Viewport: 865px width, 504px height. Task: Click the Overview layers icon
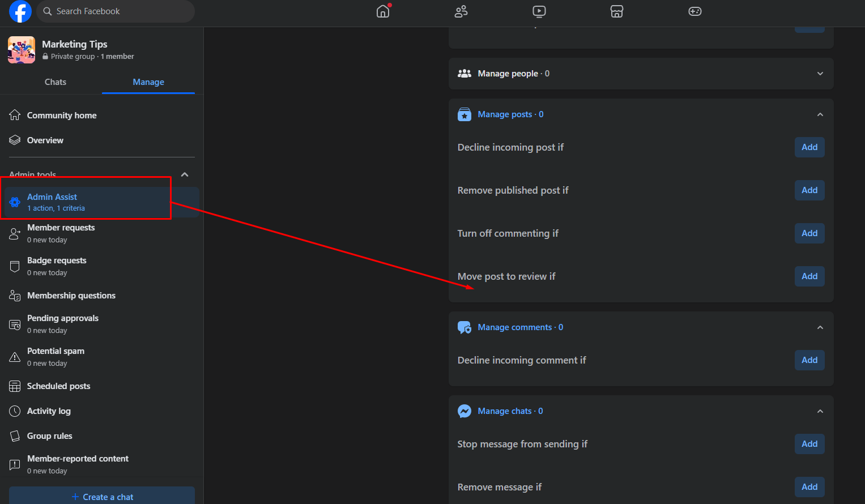(x=15, y=140)
